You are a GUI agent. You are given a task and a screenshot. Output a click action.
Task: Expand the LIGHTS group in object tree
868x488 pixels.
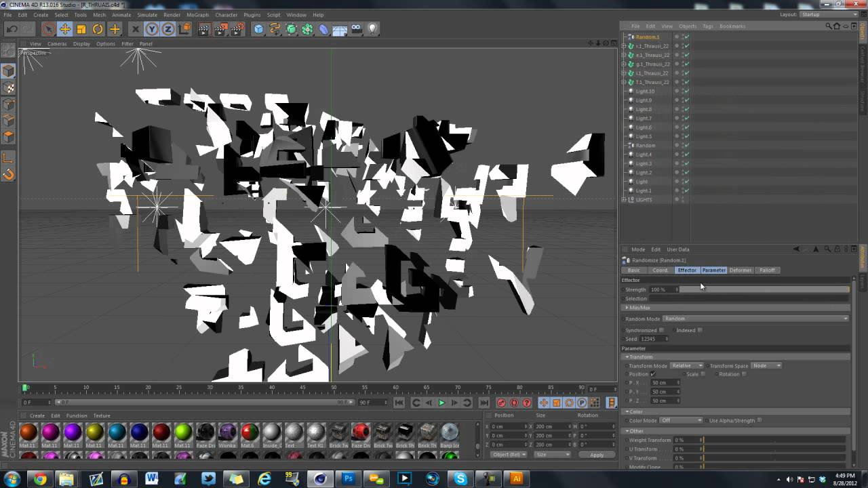tap(624, 200)
